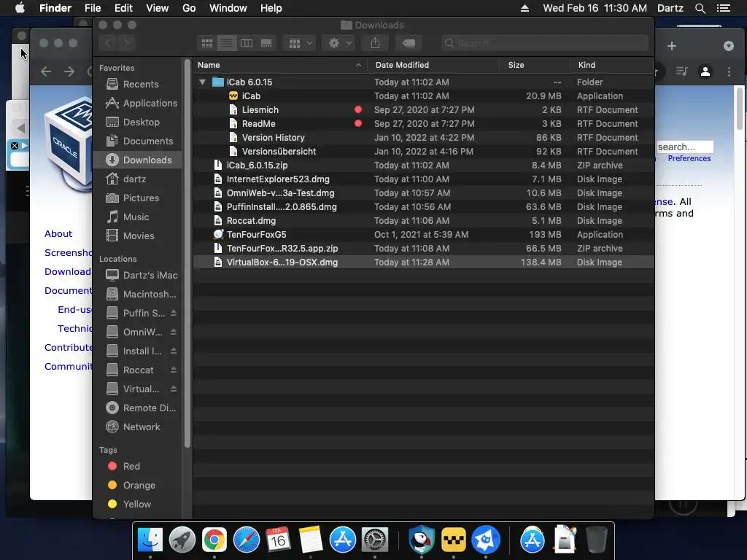Select the Macintosh volume in sidebar
The width and height of the screenshot is (747, 560).
[138, 294]
